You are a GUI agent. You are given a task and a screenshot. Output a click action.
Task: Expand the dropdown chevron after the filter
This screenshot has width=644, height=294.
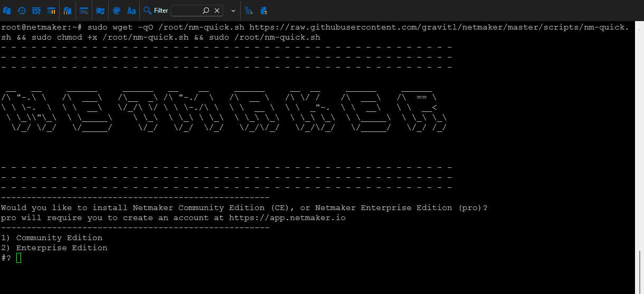click(233, 11)
